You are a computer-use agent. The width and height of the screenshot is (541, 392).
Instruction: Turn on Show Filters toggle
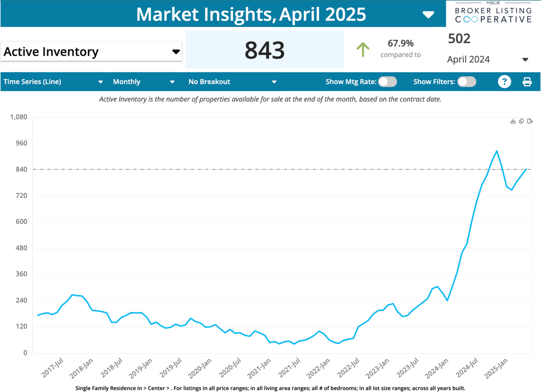pos(466,82)
